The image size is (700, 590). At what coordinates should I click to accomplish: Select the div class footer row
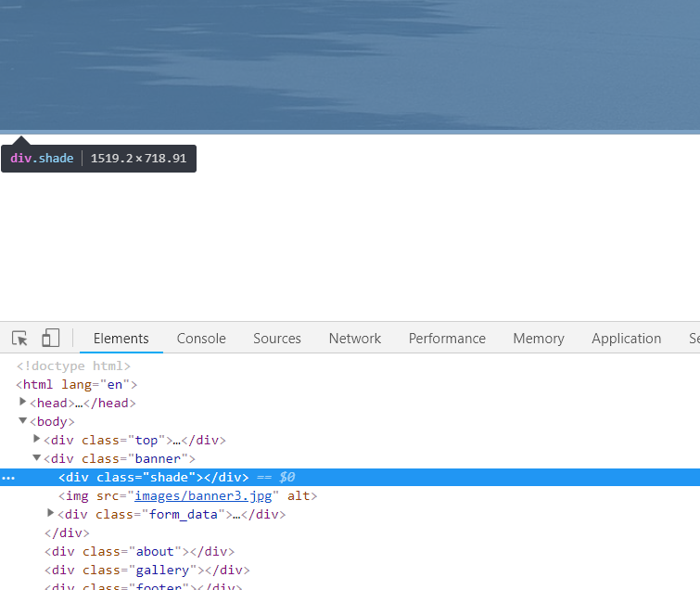click(143, 586)
